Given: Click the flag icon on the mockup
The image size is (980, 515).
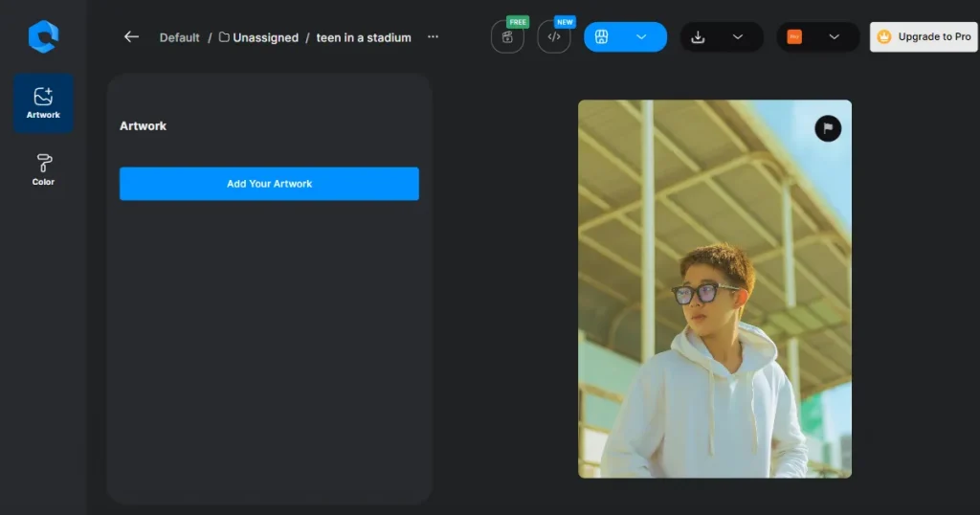Looking at the screenshot, I should [x=828, y=128].
